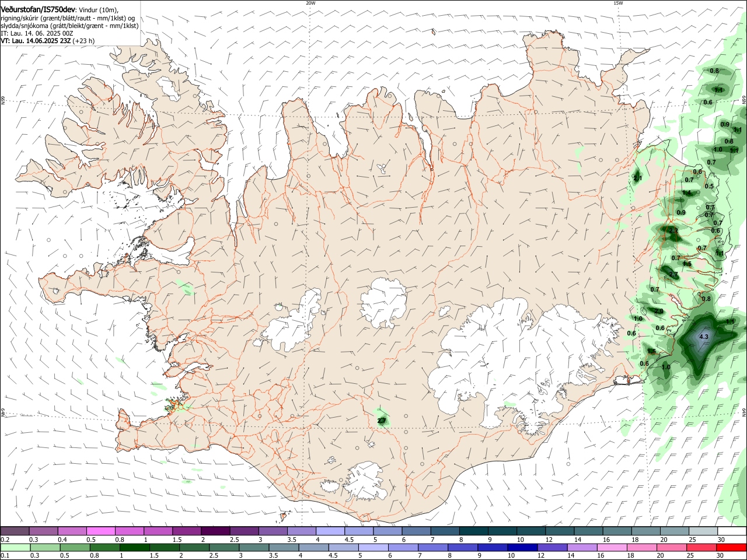Click the 1.4 precipitation value in east Iceland
Screen dimensions: 747x560
pos(686,193)
